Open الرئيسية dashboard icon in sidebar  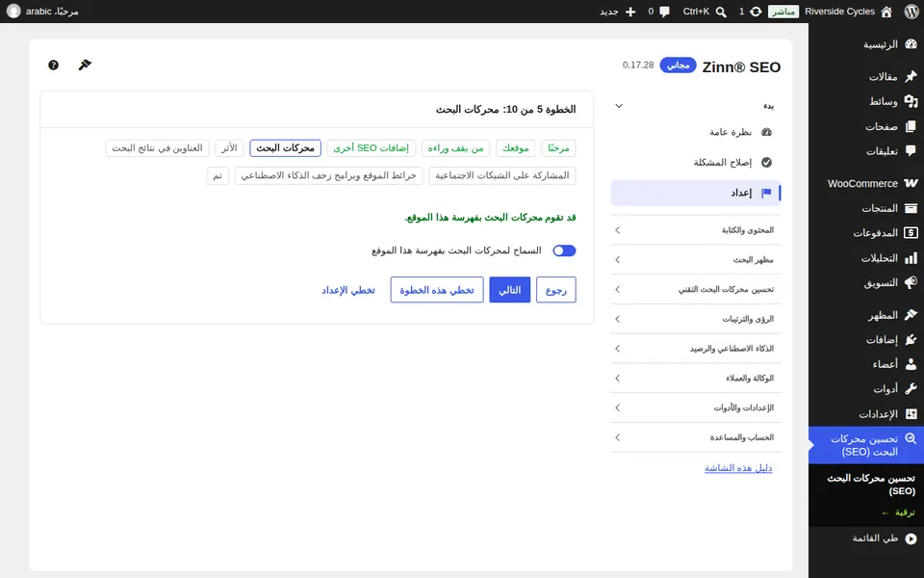[x=911, y=44]
